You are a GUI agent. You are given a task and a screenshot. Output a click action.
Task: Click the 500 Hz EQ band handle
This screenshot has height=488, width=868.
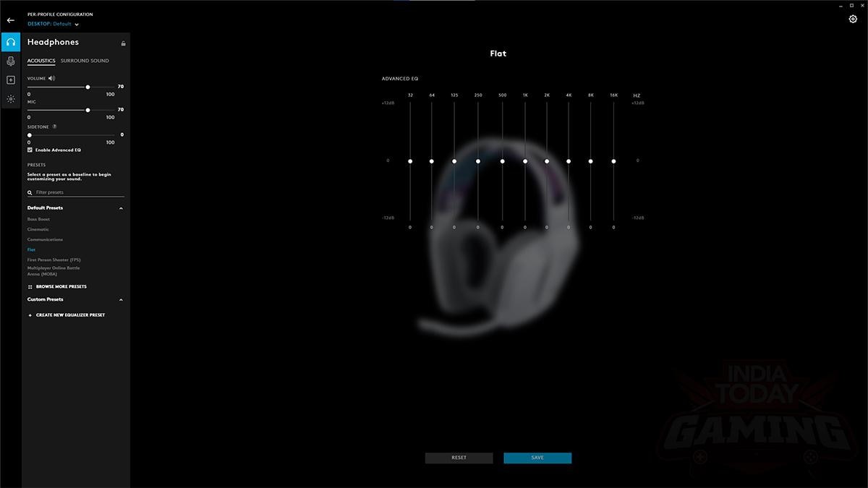point(502,160)
